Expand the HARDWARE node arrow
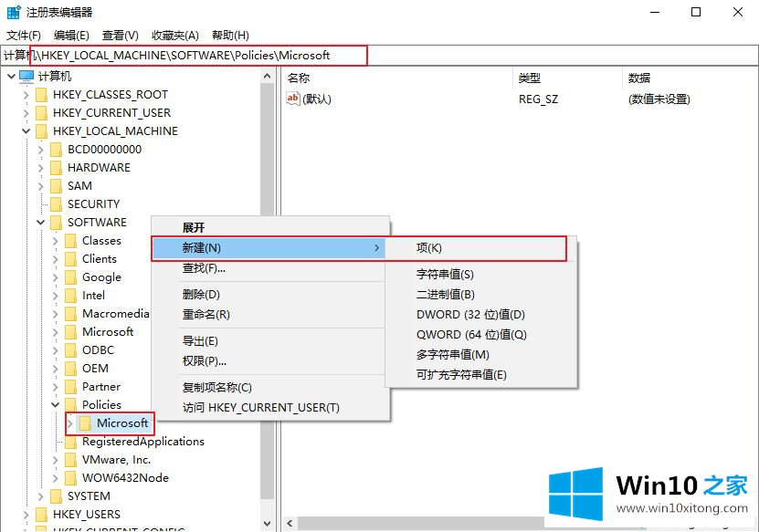The height and width of the screenshot is (532, 759). pyautogui.click(x=41, y=168)
